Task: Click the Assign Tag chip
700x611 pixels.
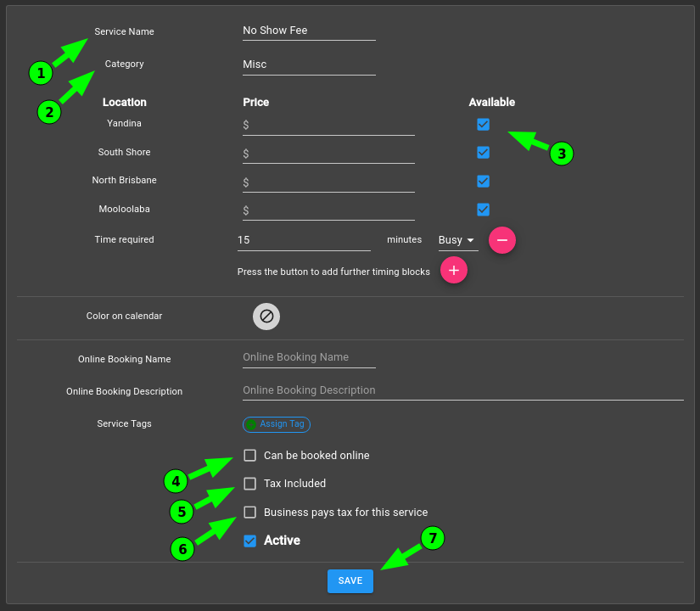Action: (277, 424)
